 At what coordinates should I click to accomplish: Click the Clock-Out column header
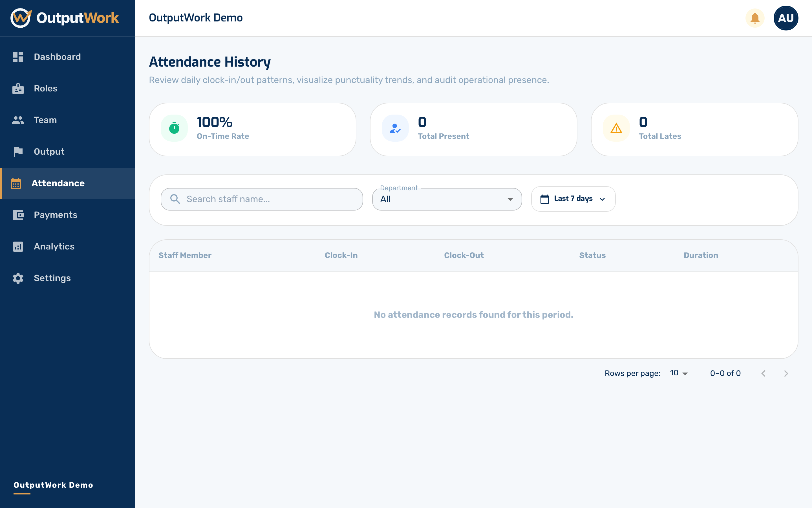(x=464, y=255)
